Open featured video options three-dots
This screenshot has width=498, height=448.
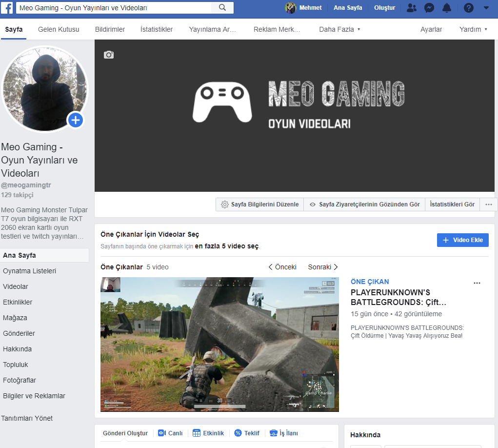(x=477, y=283)
